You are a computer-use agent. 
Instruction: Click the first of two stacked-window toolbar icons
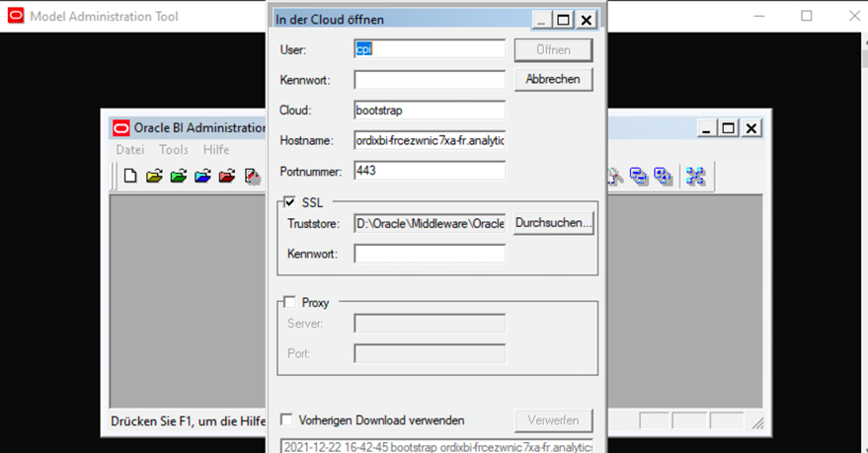[639, 176]
